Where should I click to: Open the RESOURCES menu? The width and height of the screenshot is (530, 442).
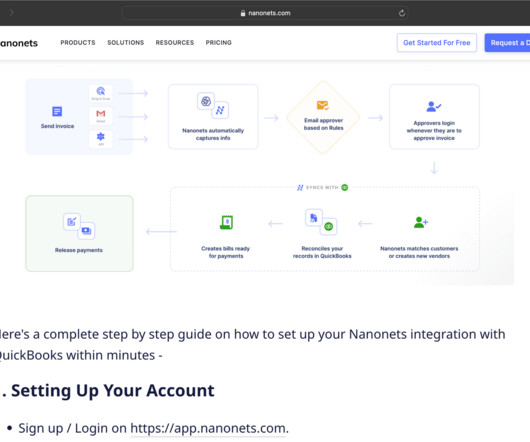tap(175, 43)
